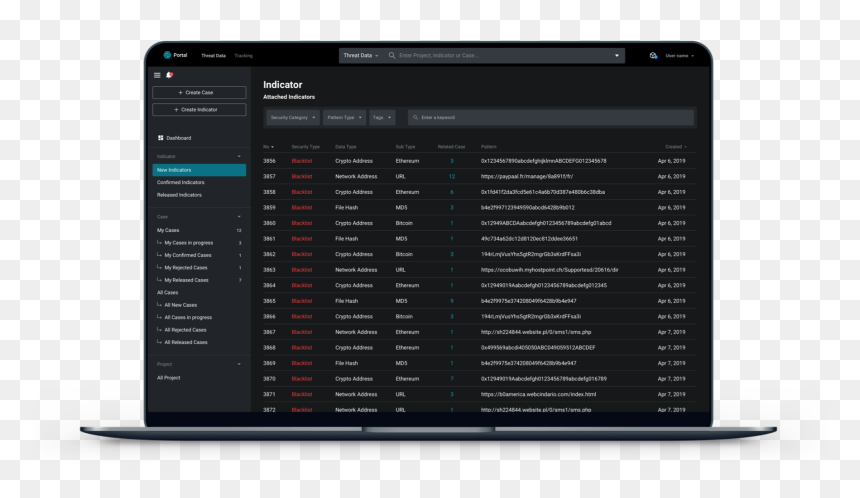Screen dimensions: 860x498
Task: Click the Security Type column header
Action: click(x=305, y=147)
